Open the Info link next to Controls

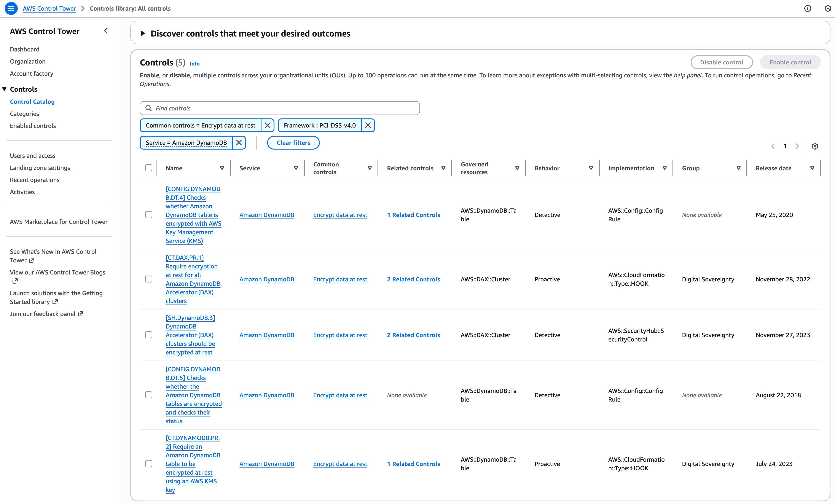pyautogui.click(x=194, y=64)
